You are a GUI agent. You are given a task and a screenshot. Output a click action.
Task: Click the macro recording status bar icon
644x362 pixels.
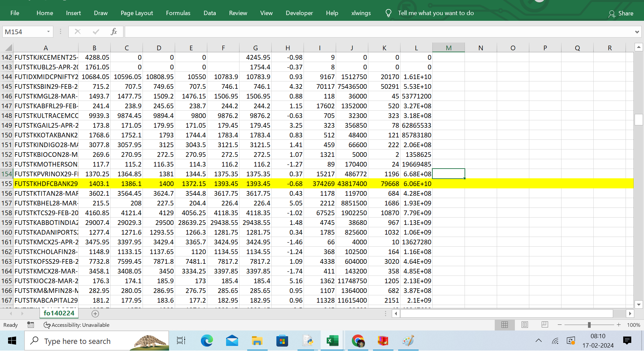point(31,325)
